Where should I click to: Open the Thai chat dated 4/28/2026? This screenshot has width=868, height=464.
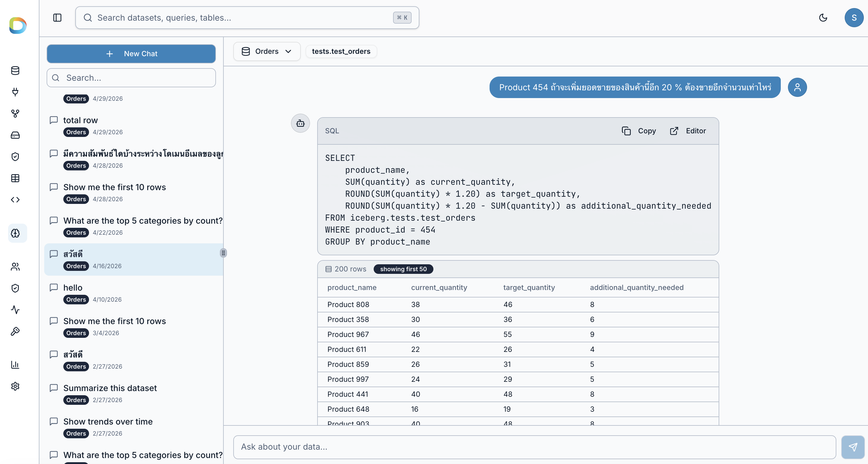(x=134, y=159)
